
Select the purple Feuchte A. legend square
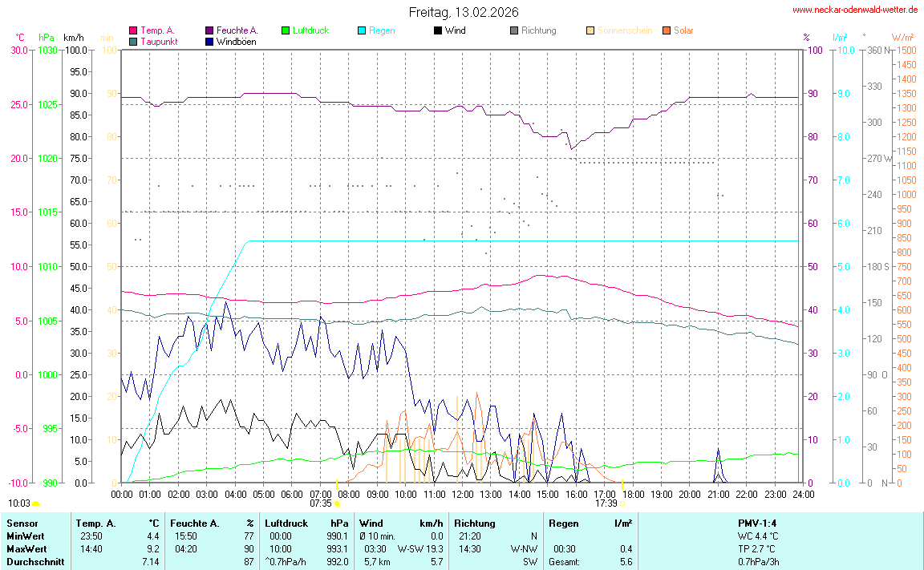coord(209,30)
